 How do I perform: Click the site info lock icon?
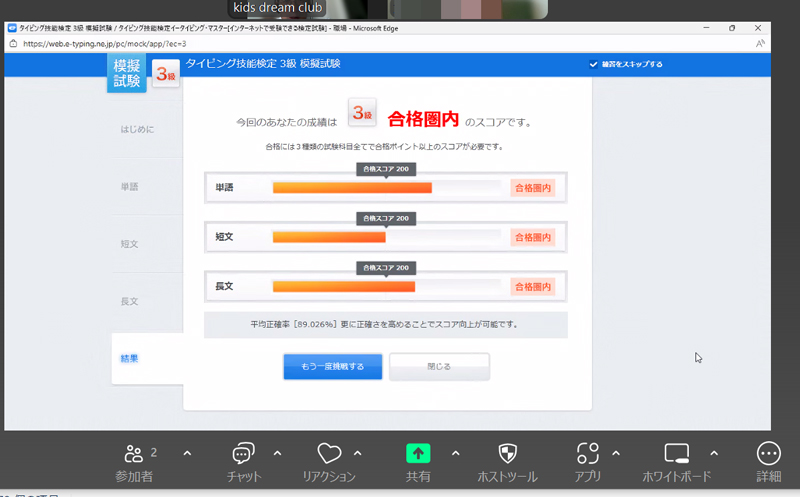click(13, 43)
